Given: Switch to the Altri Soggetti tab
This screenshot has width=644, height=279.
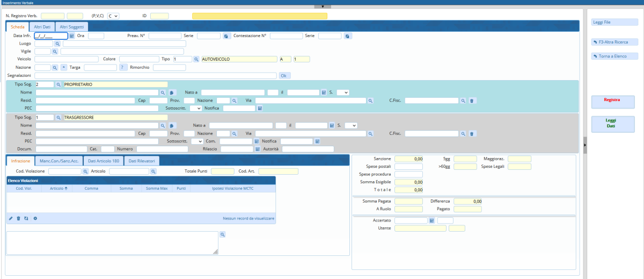Looking at the screenshot, I should pos(71,26).
